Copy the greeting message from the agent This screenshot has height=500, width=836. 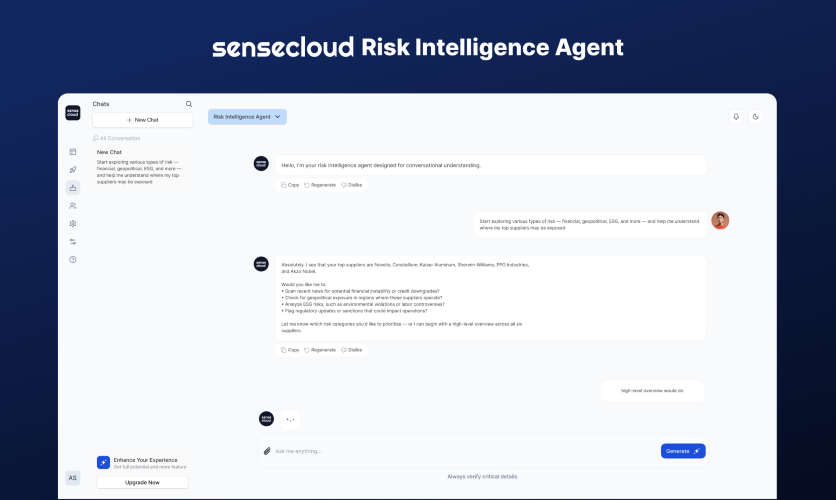[x=290, y=185]
